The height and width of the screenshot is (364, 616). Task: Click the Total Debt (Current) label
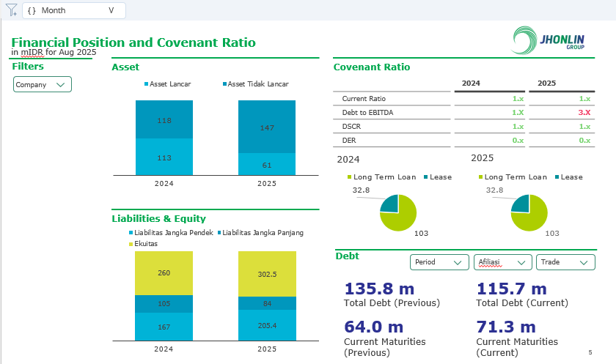pos(522,303)
